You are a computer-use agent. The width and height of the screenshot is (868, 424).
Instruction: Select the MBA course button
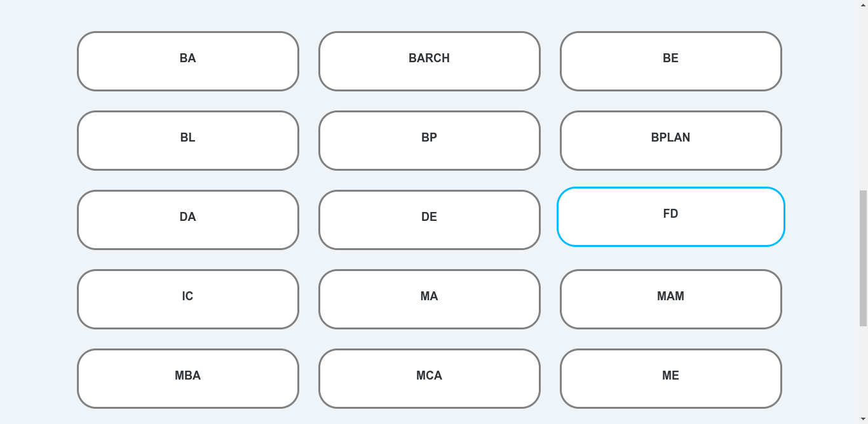[188, 378]
